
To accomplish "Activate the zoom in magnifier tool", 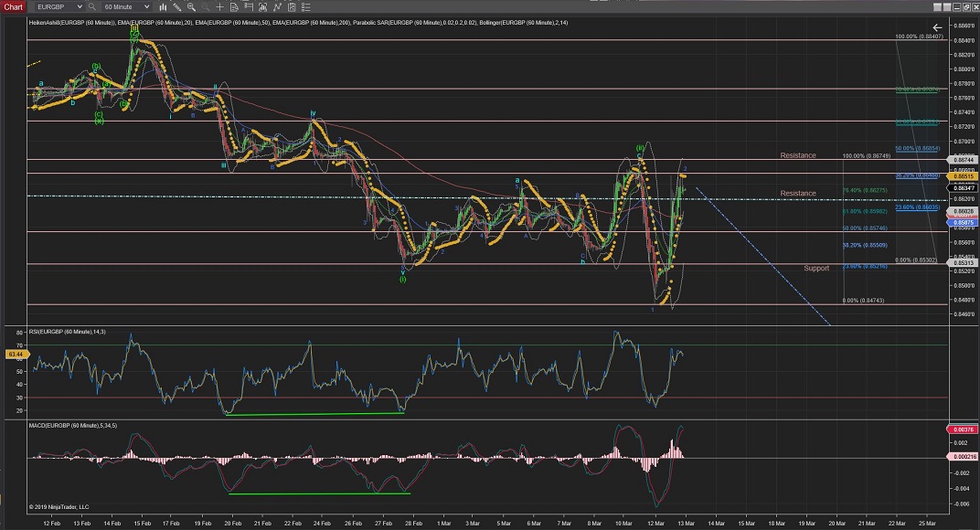I will click(191, 7).
